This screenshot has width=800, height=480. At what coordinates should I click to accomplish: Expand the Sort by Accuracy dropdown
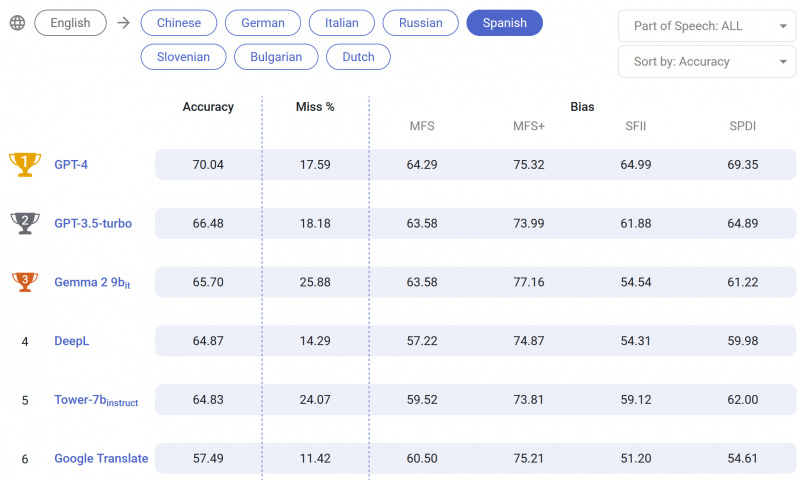pos(707,62)
